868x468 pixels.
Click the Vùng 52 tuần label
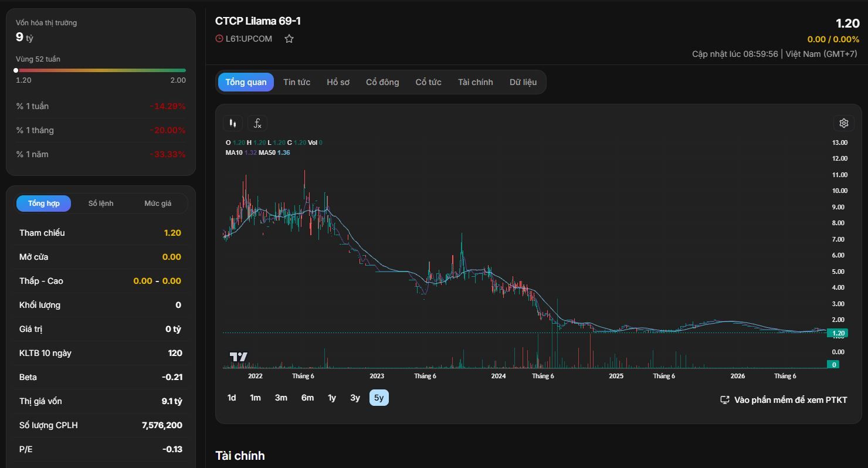tap(38, 59)
